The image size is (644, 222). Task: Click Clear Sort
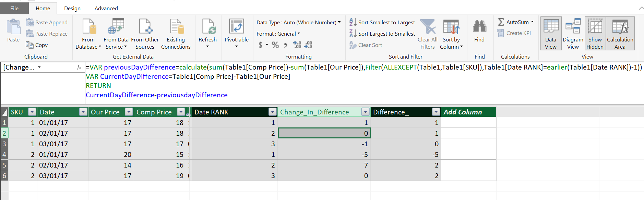coord(366,45)
